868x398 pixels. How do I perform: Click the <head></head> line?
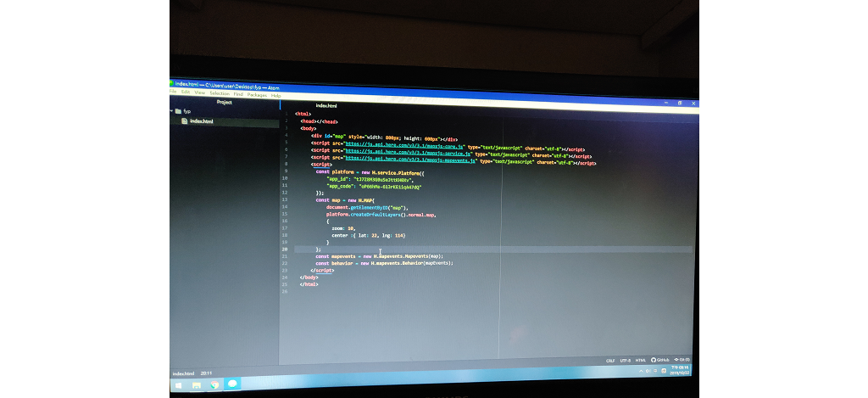(319, 121)
